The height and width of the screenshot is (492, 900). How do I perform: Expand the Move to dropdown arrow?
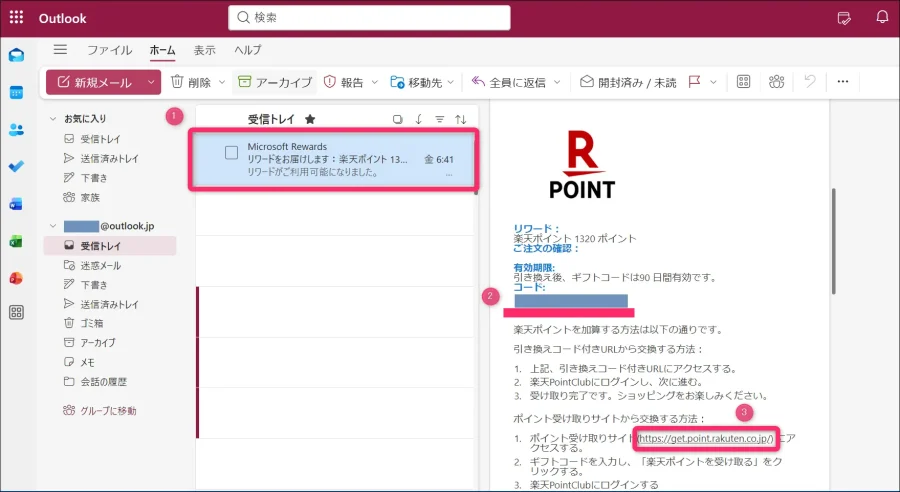tap(451, 82)
